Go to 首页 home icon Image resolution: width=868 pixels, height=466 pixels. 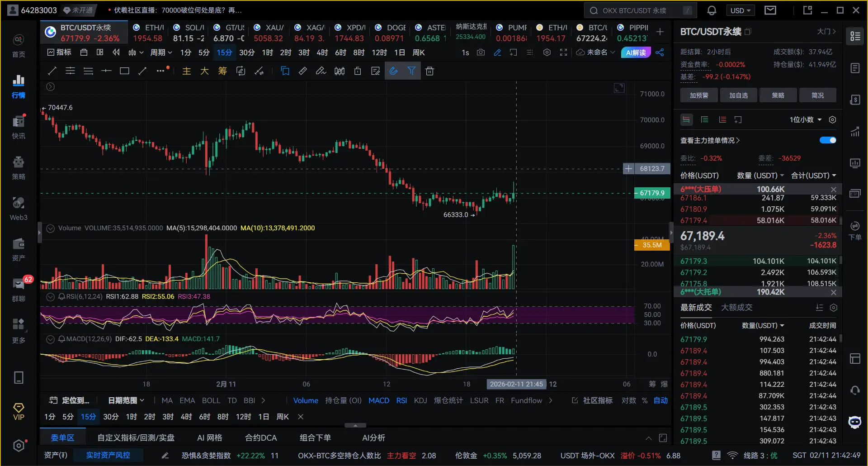pos(19,46)
